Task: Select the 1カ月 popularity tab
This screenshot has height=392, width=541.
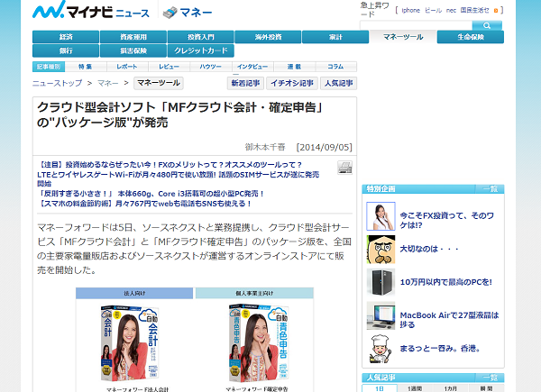Action: [x=451, y=388]
